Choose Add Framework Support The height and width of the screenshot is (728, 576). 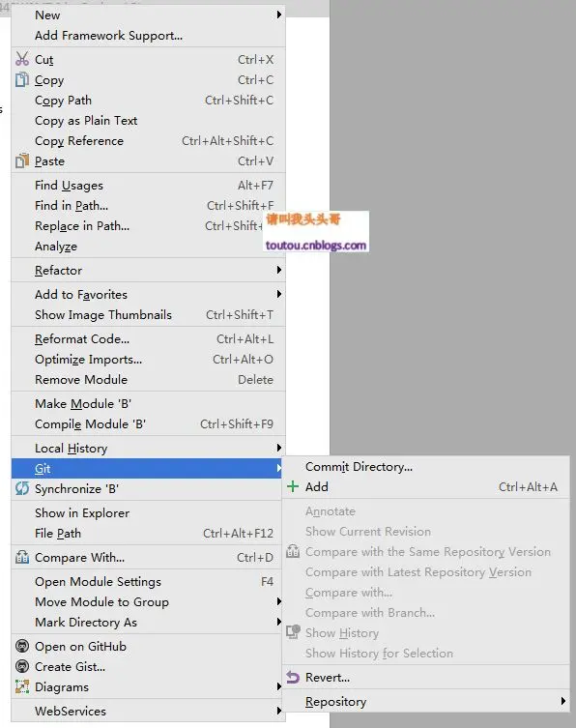coord(148,35)
